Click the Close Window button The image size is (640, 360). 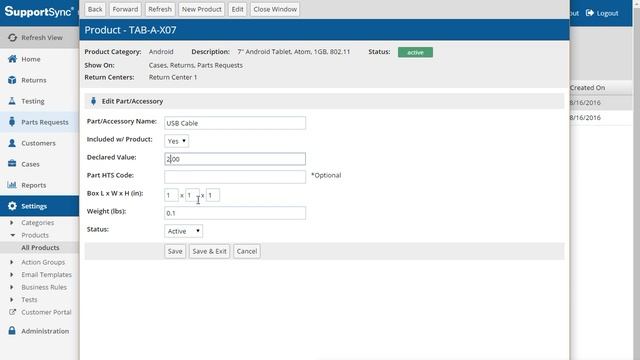pos(275,9)
